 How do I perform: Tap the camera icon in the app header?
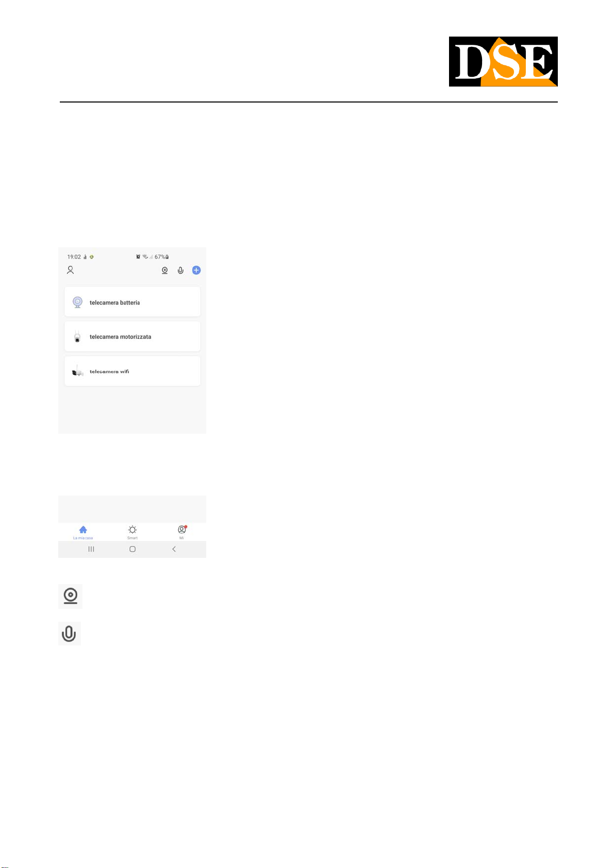(164, 270)
